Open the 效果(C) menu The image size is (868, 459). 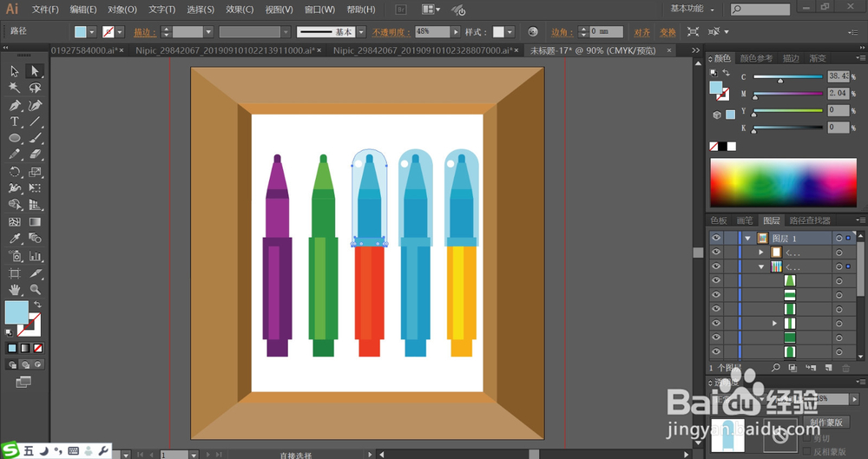click(x=240, y=10)
